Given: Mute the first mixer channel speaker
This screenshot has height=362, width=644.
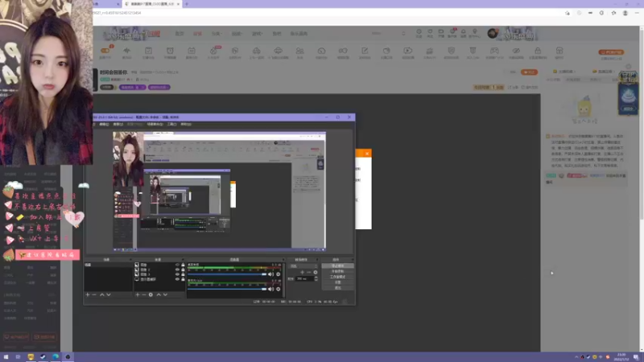Looking at the screenshot, I should coord(270,274).
